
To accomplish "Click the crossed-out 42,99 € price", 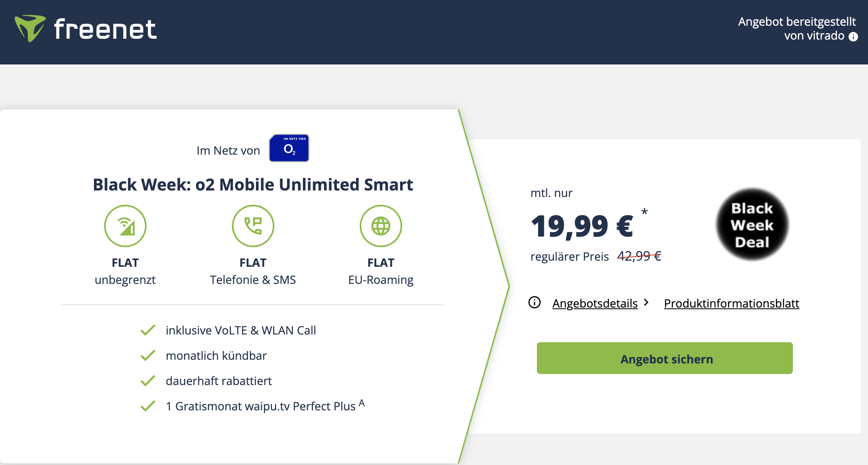I will pyautogui.click(x=640, y=256).
